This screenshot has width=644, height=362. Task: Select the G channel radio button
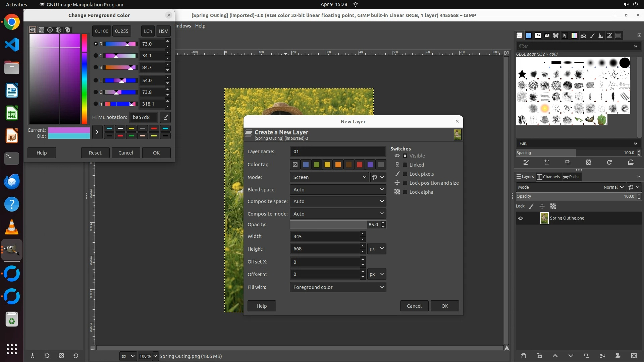pos(96,56)
